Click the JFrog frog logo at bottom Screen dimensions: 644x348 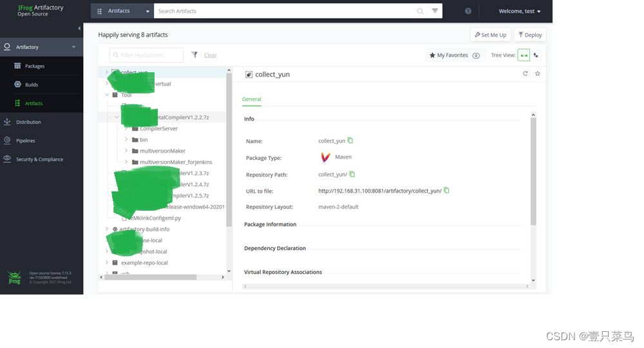tap(14, 278)
